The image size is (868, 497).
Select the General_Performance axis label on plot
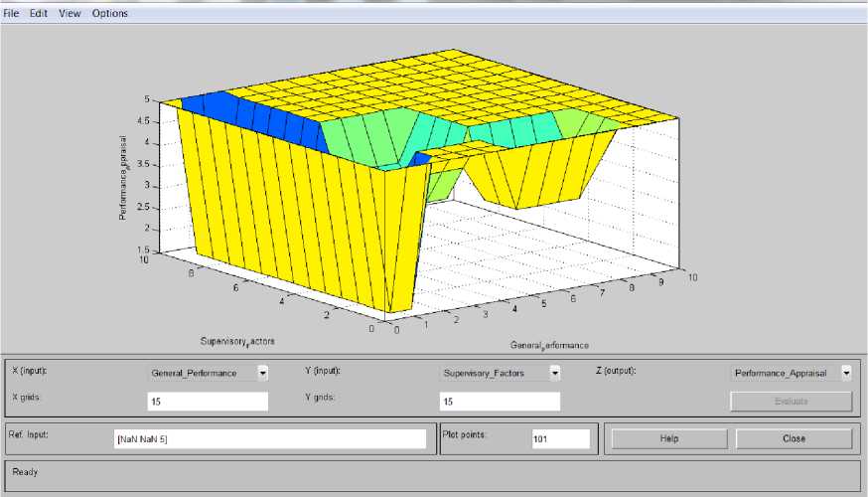pyautogui.click(x=549, y=345)
